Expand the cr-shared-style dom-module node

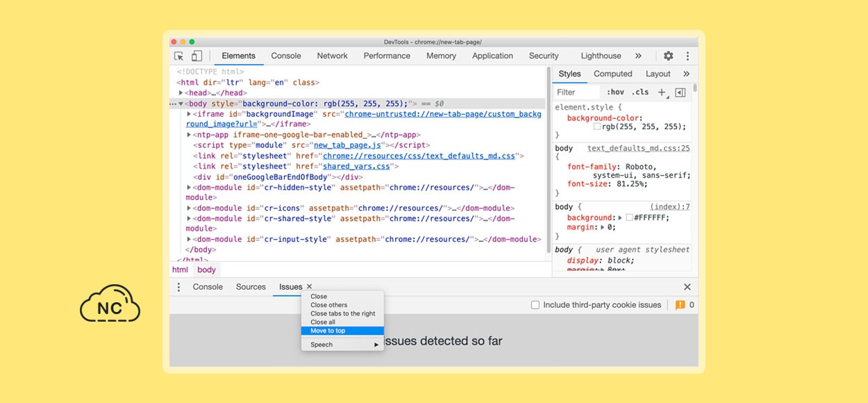tap(190, 219)
